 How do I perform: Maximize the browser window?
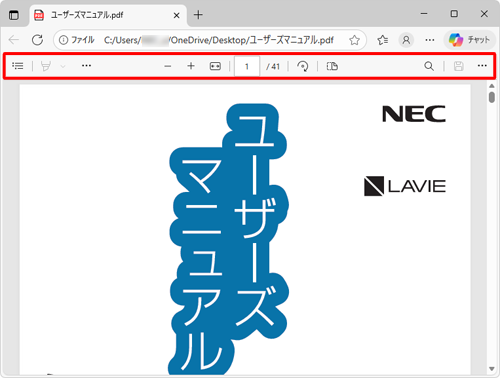click(x=454, y=14)
